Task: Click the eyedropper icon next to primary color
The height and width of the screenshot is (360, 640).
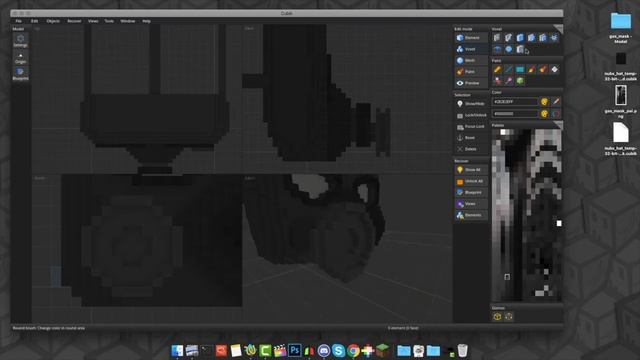Action: 556,102
